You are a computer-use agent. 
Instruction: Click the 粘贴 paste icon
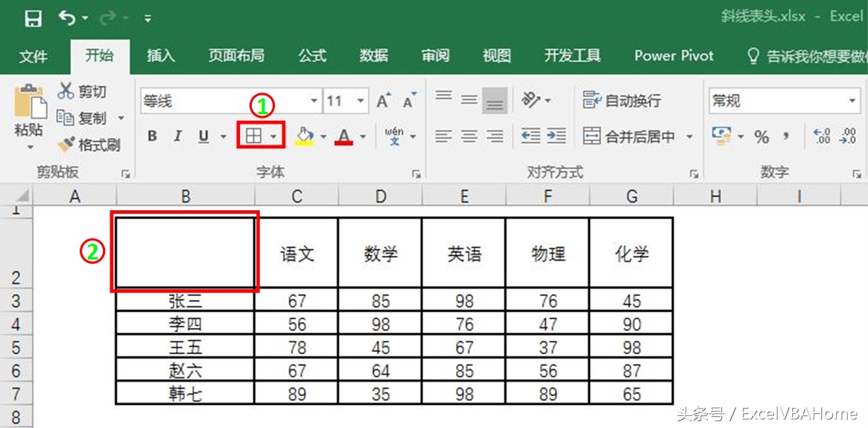(30, 101)
